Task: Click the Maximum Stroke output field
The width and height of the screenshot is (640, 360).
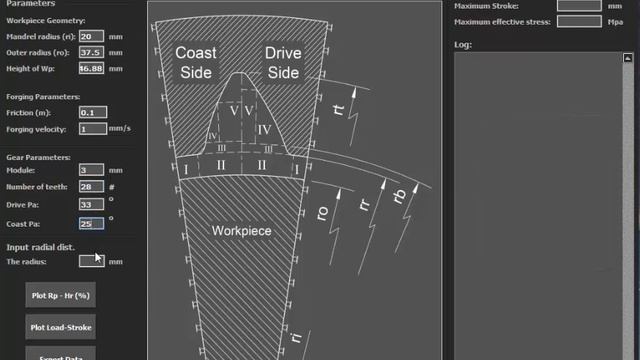Action: [579, 6]
